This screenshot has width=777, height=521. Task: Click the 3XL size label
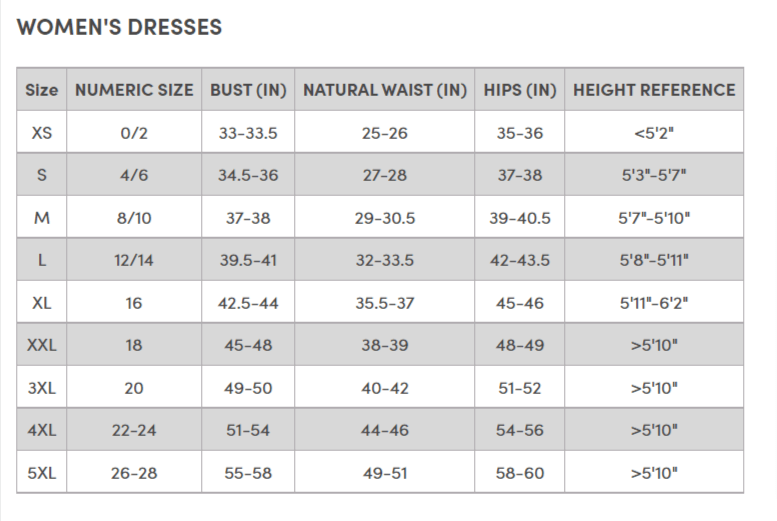[42, 388]
